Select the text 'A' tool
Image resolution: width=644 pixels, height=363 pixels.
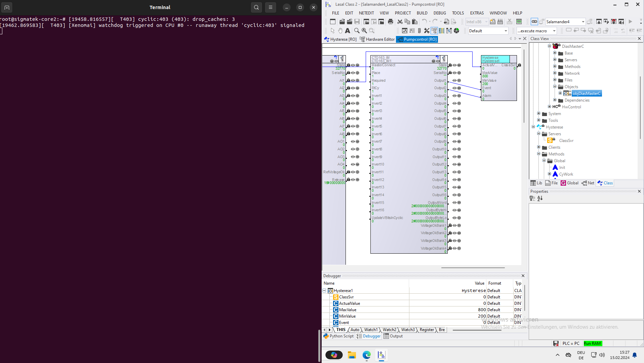coord(348,31)
